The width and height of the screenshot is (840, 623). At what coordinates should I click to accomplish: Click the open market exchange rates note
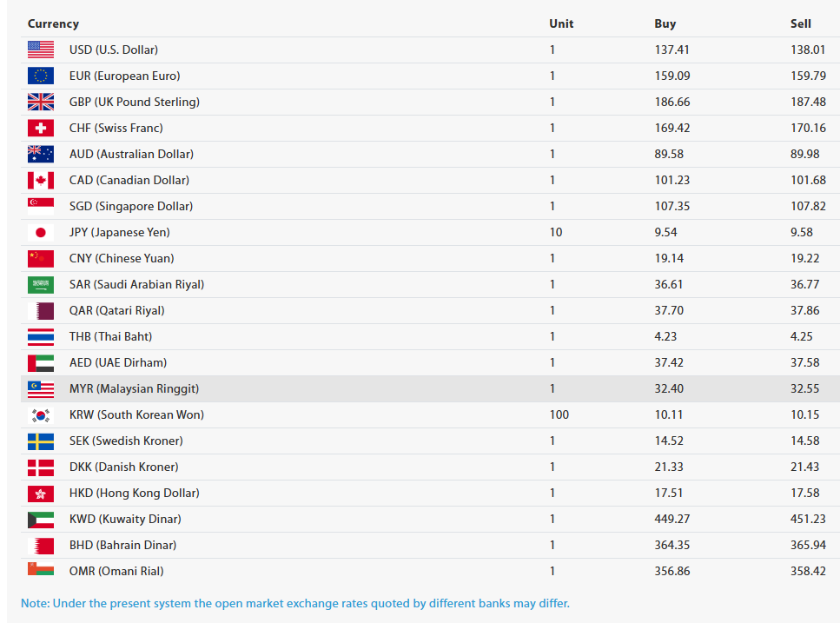295,603
